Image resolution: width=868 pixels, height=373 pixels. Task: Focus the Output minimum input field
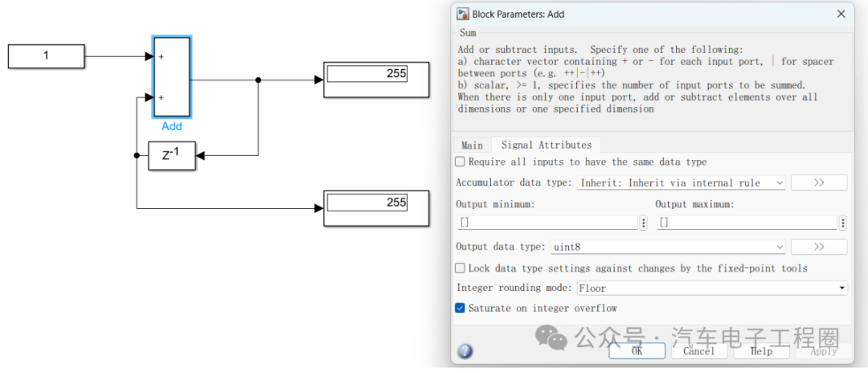(547, 223)
